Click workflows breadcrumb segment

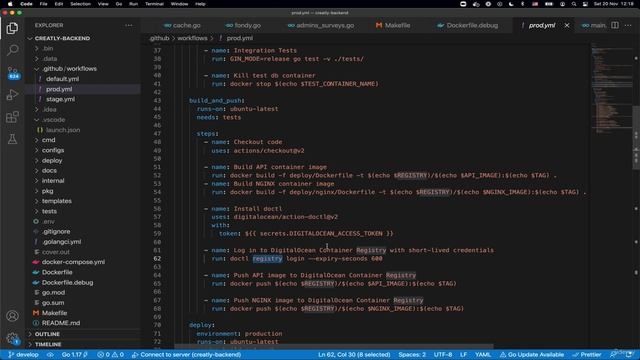click(192, 38)
